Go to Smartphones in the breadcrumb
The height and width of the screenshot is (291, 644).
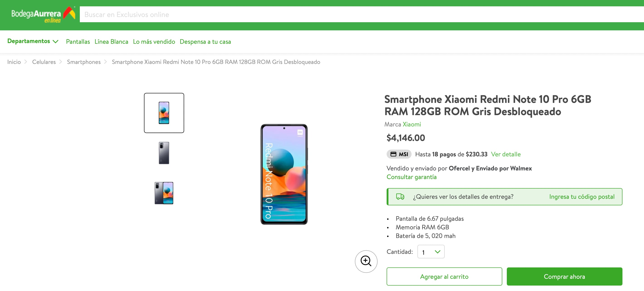[84, 62]
